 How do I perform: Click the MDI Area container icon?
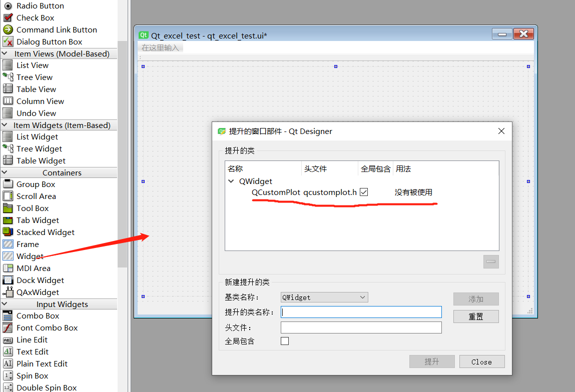pos(8,268)
